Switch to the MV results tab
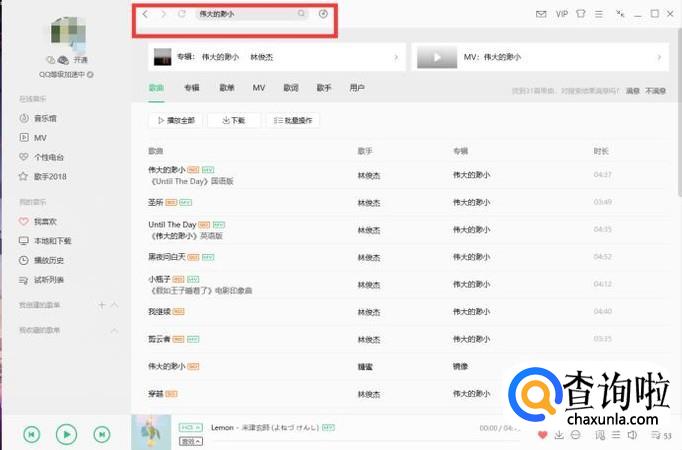This screenshot has width=682, height=450. click(x=259, y=88)
